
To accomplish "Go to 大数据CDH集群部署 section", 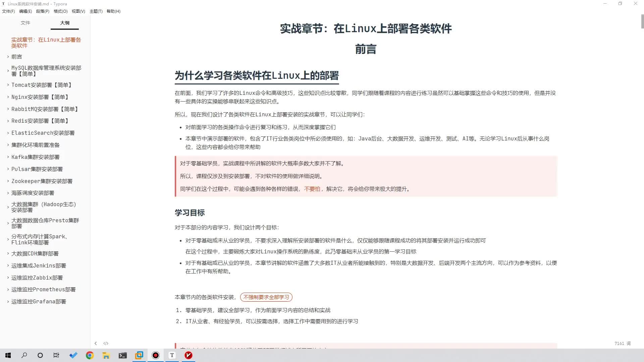I will [35, 254].
